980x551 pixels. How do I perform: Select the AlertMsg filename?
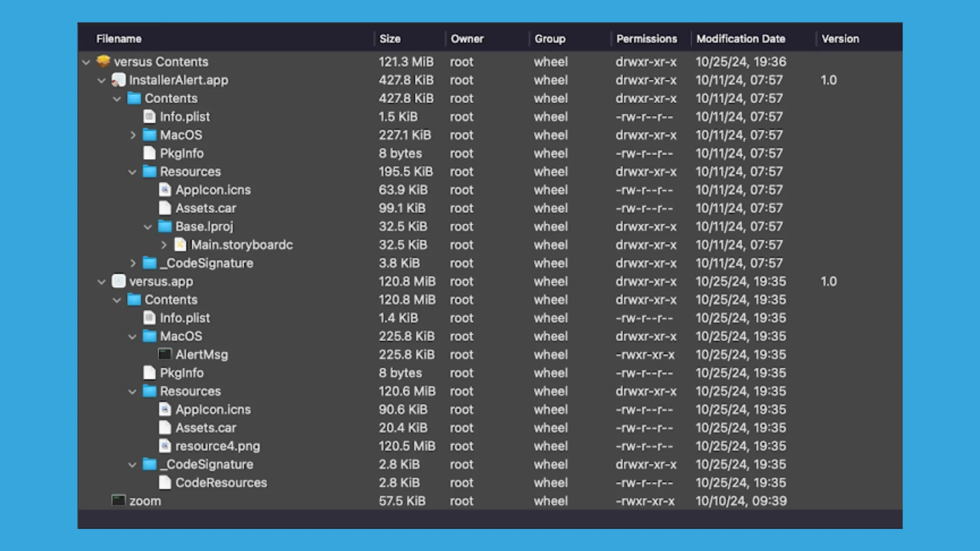coord(202,355)
